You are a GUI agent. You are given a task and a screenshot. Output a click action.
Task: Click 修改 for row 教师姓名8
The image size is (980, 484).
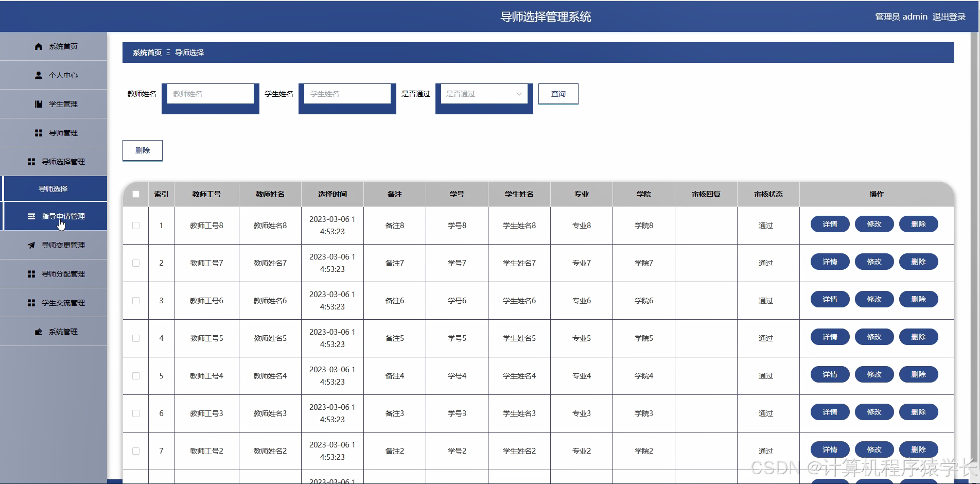[x=874, y=224]
